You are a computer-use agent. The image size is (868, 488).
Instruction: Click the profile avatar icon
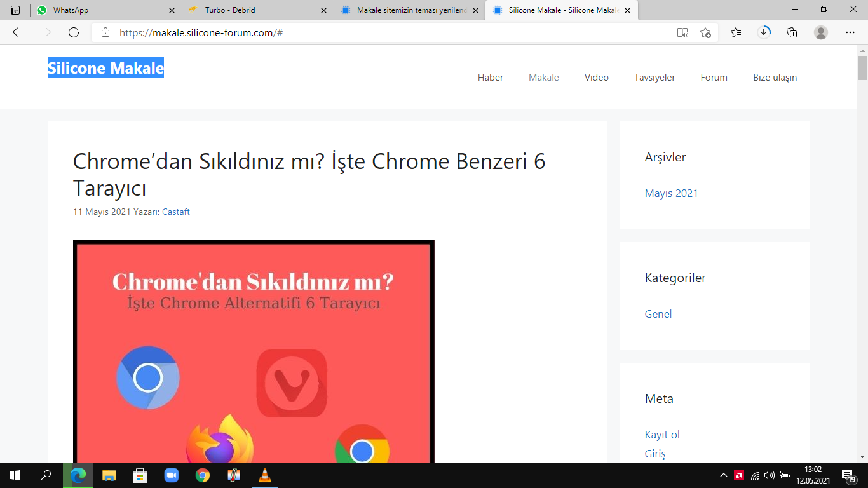point(821,32)
